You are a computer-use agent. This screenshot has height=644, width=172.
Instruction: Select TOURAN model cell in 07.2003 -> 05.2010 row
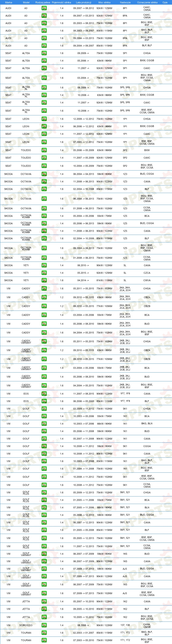[26, 640]
